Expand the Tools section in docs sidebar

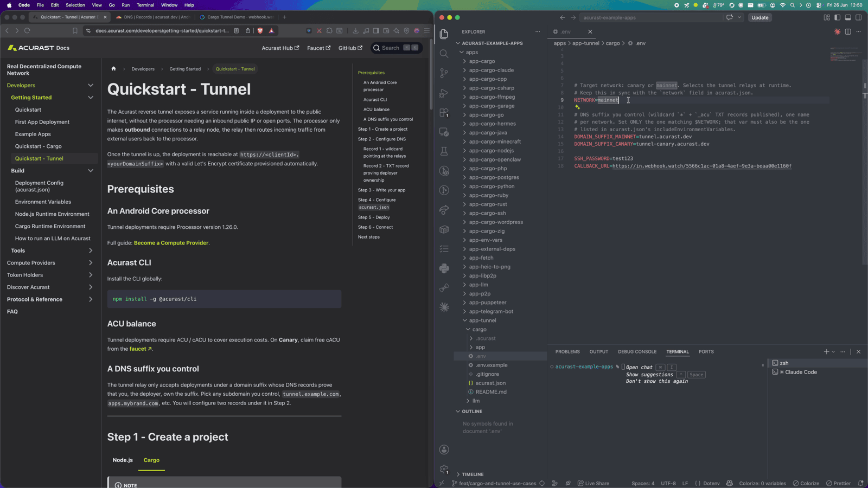(91, 251)
